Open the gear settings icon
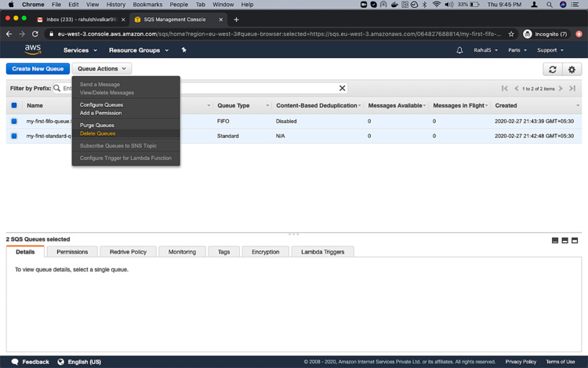 coord(572,69)
